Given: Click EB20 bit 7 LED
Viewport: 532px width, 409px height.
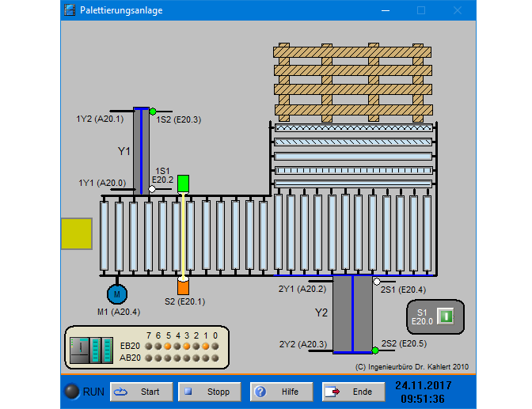Looking at the screenshot, I should (x=149, y=347).
